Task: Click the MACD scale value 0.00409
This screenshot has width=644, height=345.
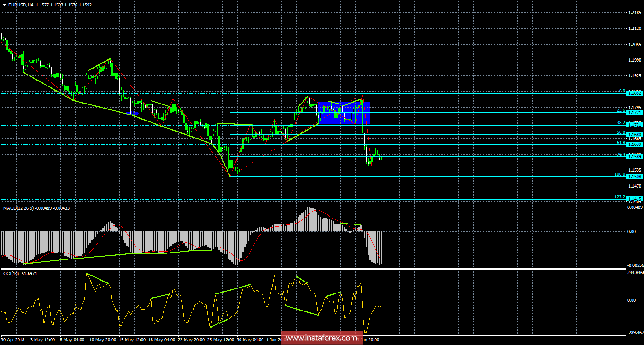Action: point(635,207)
